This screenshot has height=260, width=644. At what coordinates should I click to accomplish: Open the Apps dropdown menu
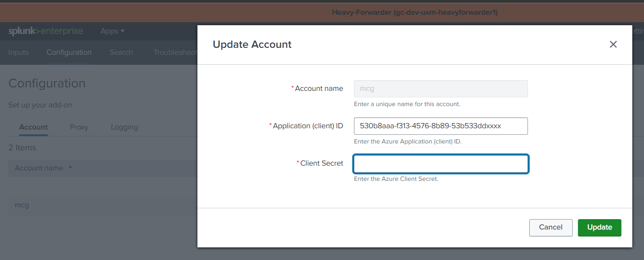coord(113,31)
